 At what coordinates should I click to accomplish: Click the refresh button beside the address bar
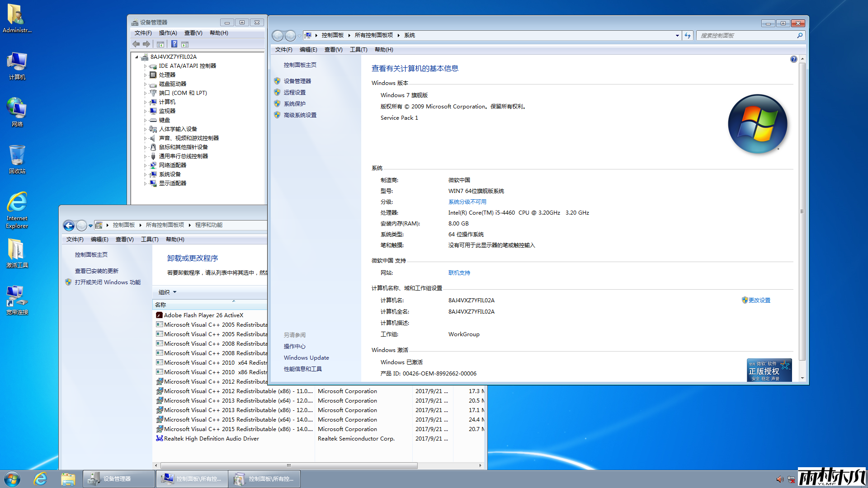coord(688,35)
